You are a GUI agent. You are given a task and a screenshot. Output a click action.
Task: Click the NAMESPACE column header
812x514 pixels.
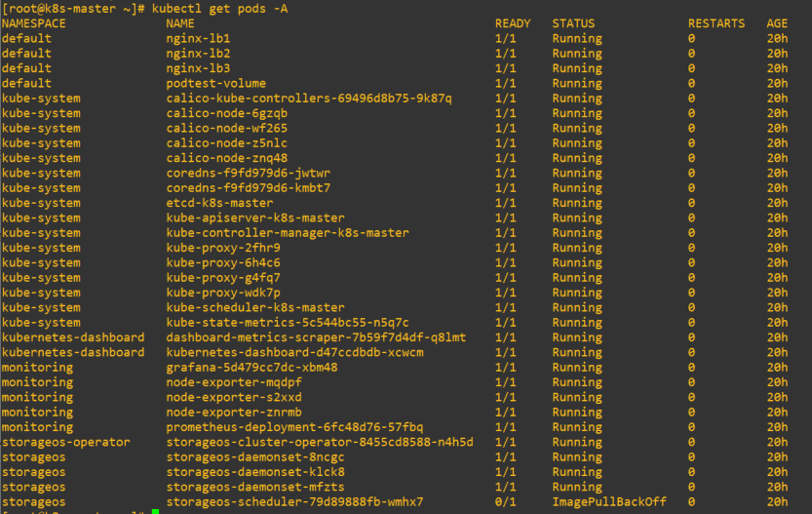35,23
